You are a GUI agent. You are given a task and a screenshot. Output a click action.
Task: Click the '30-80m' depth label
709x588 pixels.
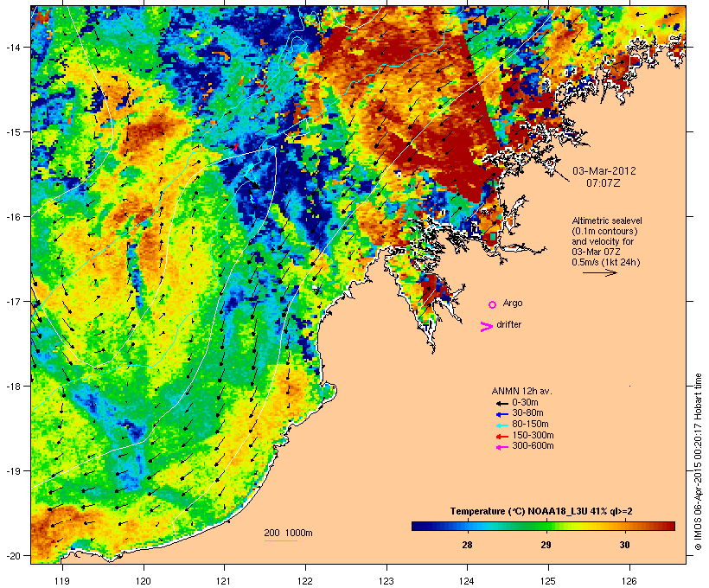(x=527, y=413)
